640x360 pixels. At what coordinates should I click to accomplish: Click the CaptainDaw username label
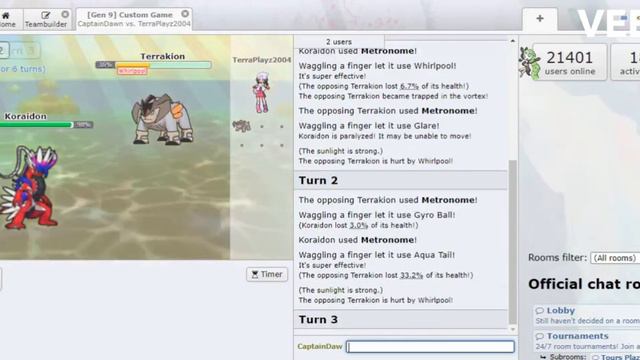(320, 347)
